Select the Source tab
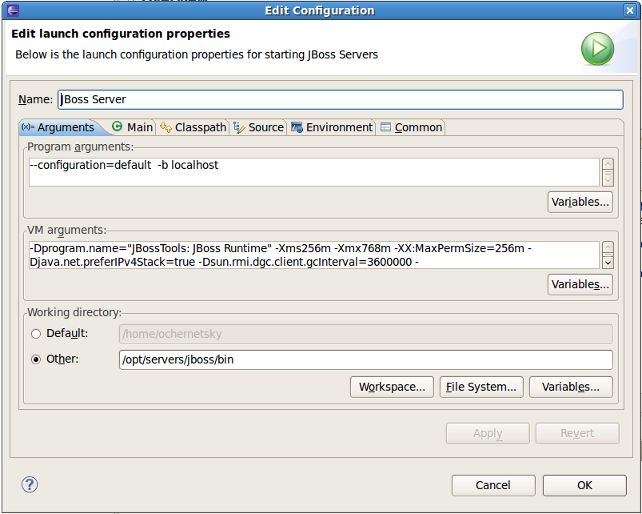This screenshot has height=514, width=642. (259, 127)
